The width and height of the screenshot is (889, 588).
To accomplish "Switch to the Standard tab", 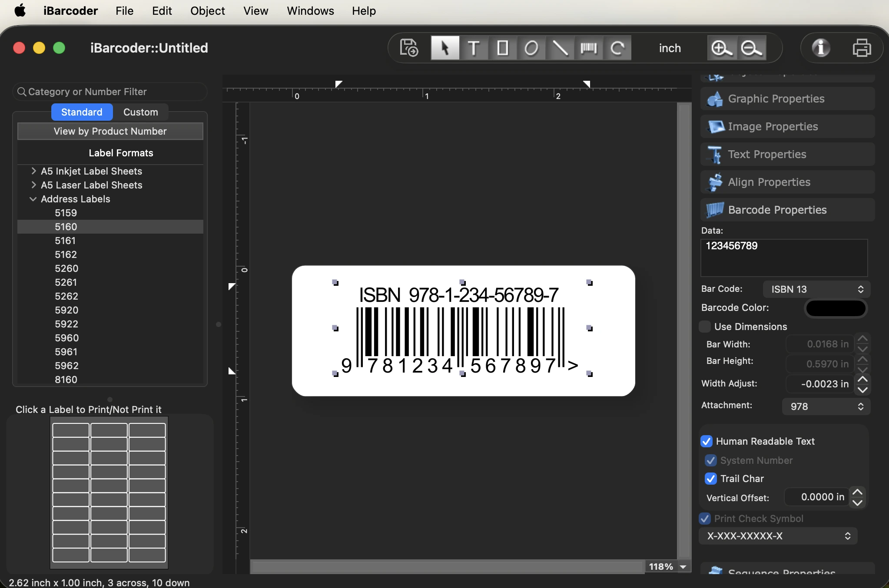I will coord(82,112).
